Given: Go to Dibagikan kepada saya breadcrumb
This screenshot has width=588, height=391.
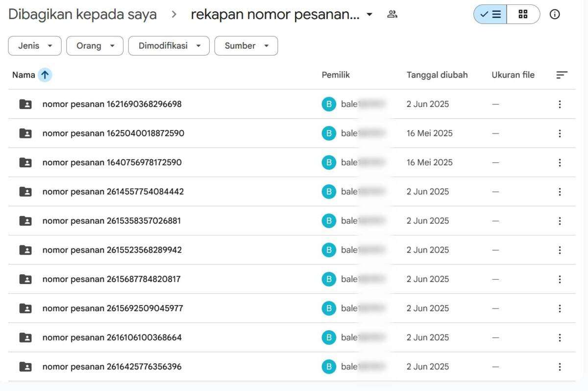Looking at the screenshot, I should click(x=82, y=15).
